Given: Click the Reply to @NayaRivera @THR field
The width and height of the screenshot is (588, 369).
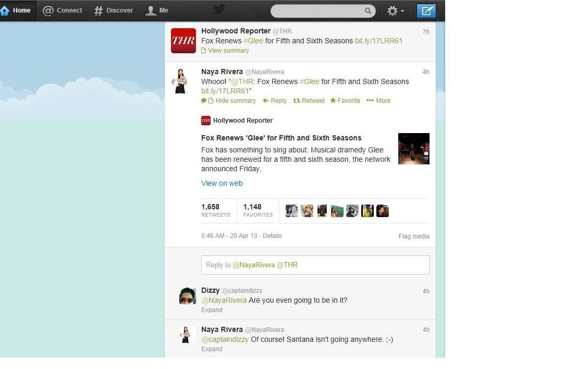Looking at the screenshot, I should 315,265.
